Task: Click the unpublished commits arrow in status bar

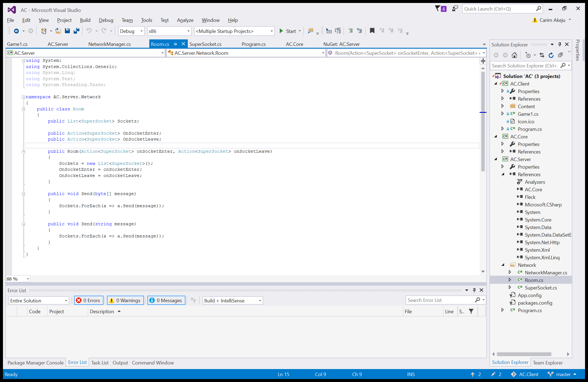Action: pyautogui.click(x=473, y=374)
